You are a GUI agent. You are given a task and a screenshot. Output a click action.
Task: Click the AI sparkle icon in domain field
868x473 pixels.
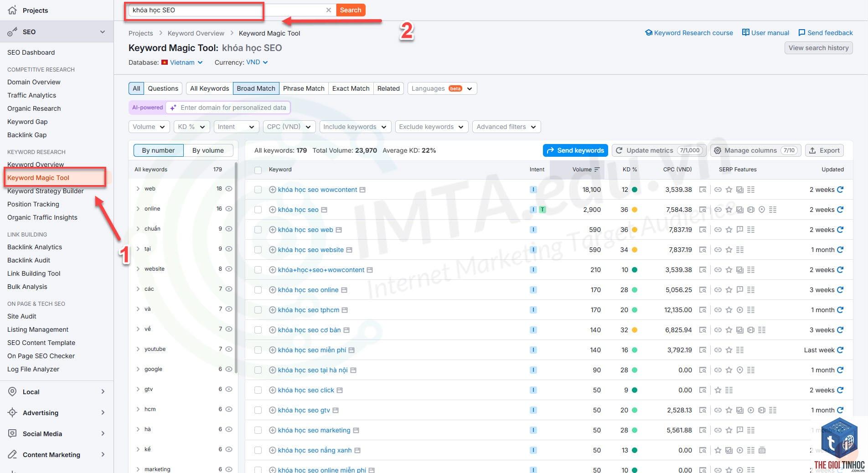coord(173,108)
